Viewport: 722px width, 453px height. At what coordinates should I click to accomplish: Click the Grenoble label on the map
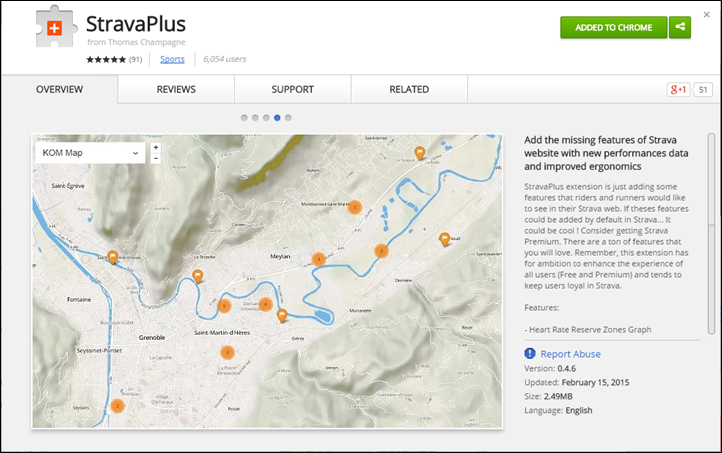(152, 337)
